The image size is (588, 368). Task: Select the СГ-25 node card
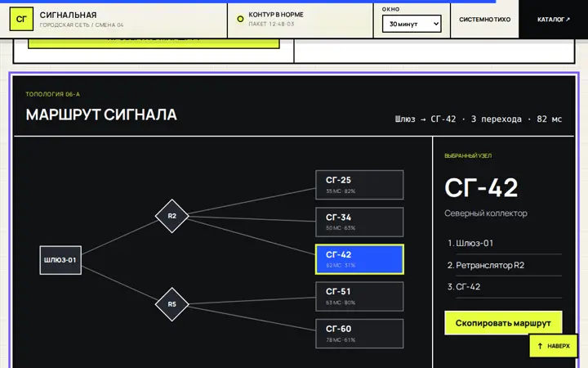(359, 185)
